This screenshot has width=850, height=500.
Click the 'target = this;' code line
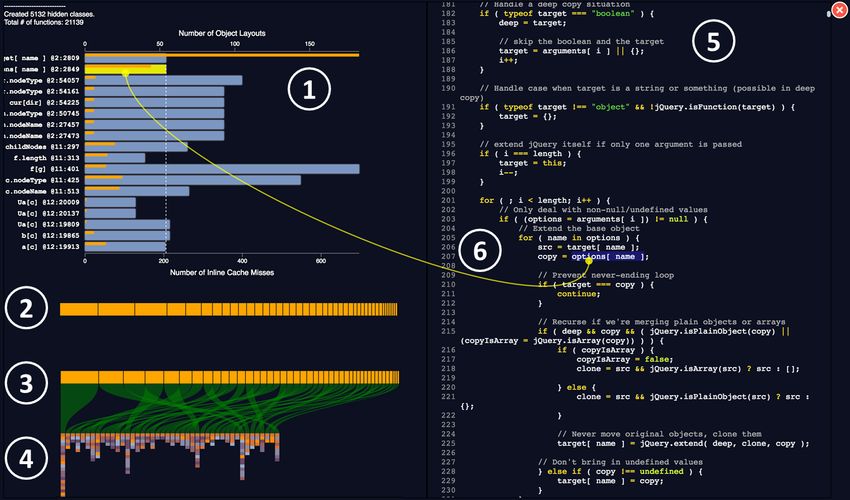532,163
